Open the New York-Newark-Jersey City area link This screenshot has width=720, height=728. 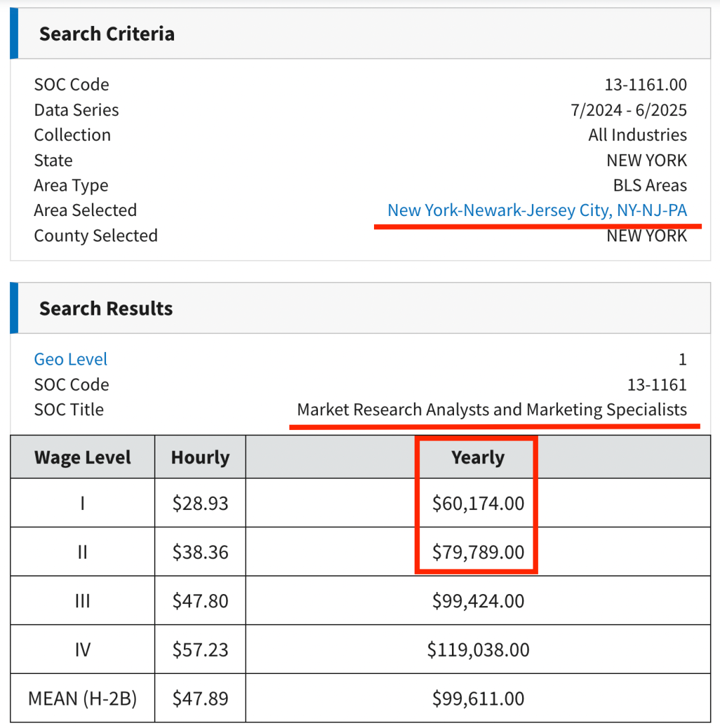tap(537, 211)
